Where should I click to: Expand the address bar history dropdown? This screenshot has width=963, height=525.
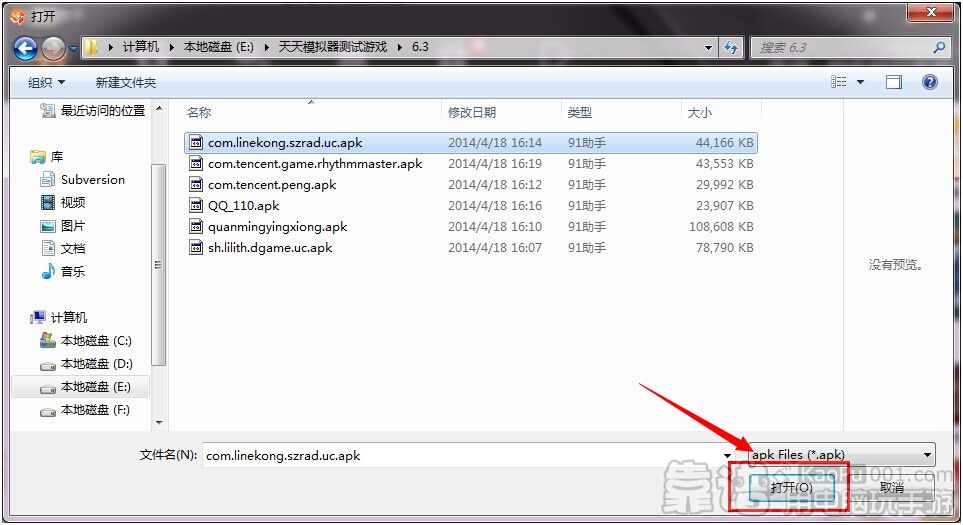[x=708, y=47]
